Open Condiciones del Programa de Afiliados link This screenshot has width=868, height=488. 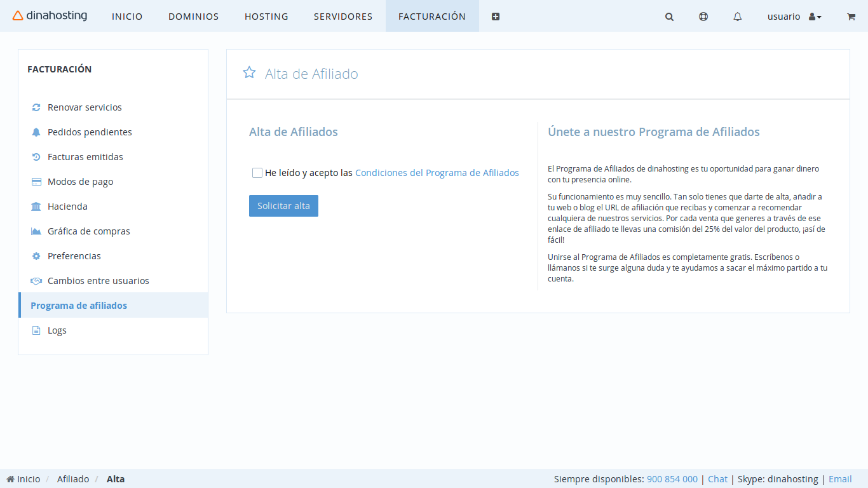click(x=437, y=173)
